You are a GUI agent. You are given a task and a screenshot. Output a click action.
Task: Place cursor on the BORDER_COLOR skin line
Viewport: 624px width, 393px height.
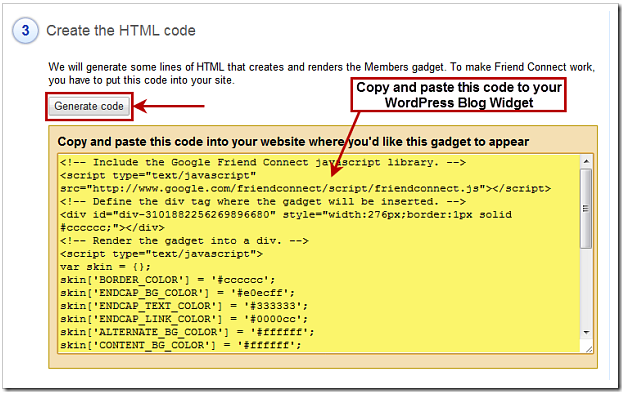pos(168,280)
